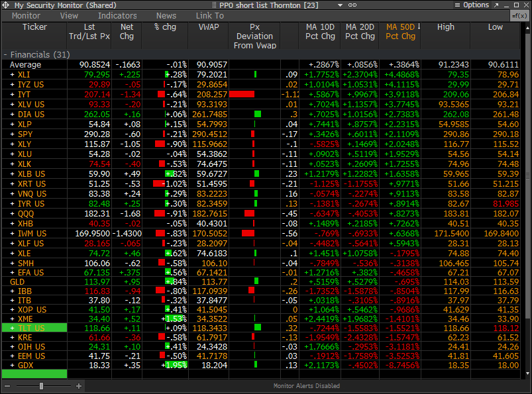Click the XLE ticker
Screen dimensions: 532x394
pyautogui.click(x=24, y=253)
